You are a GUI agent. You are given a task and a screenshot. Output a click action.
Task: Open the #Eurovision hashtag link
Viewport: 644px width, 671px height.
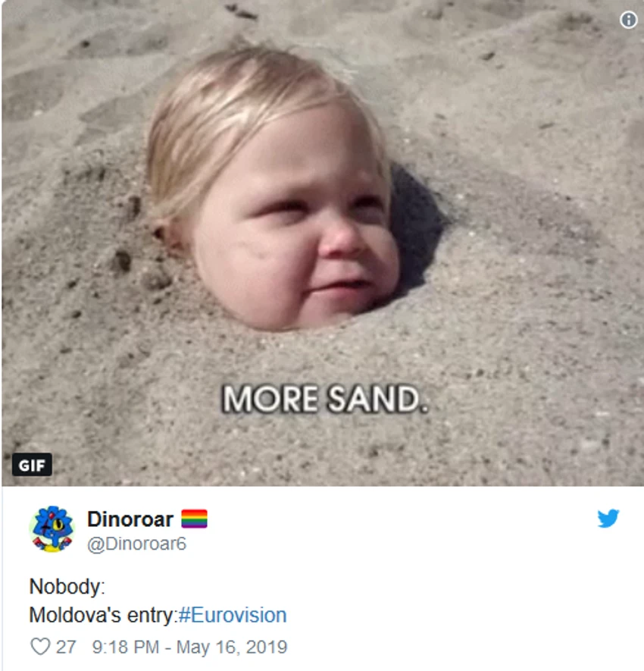pos(233,615)
